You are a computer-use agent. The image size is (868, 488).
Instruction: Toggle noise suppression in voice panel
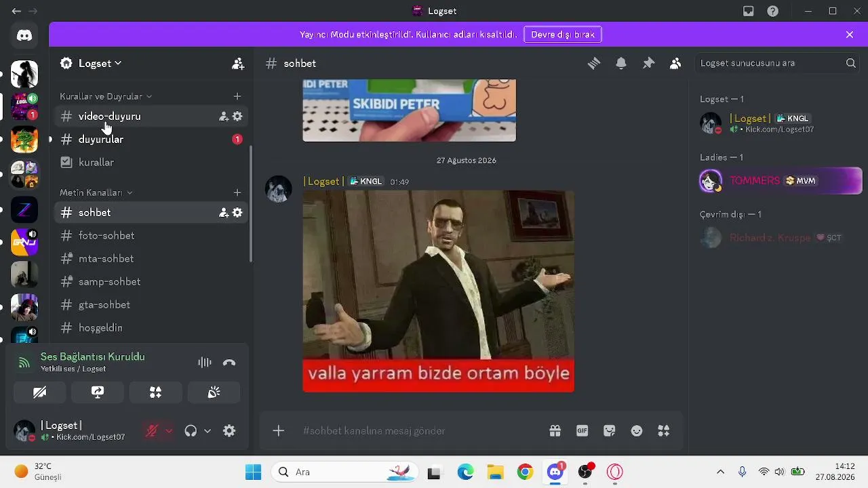click(x=205, y=363)
